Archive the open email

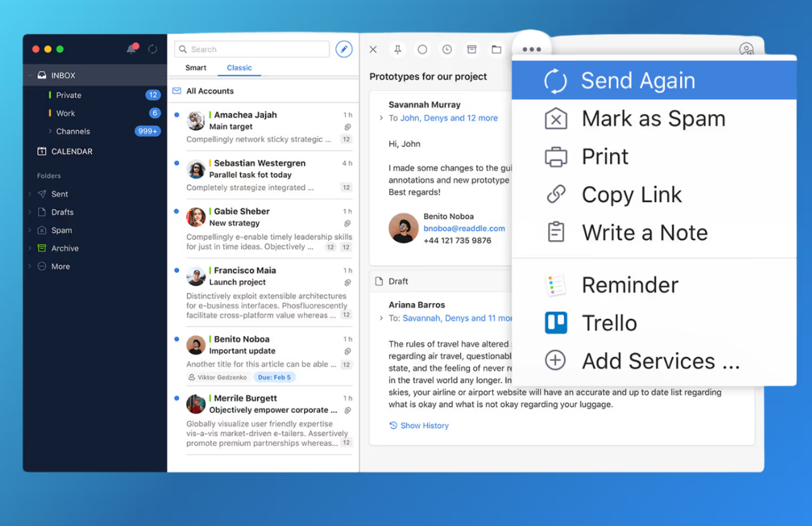click(471, 49)
